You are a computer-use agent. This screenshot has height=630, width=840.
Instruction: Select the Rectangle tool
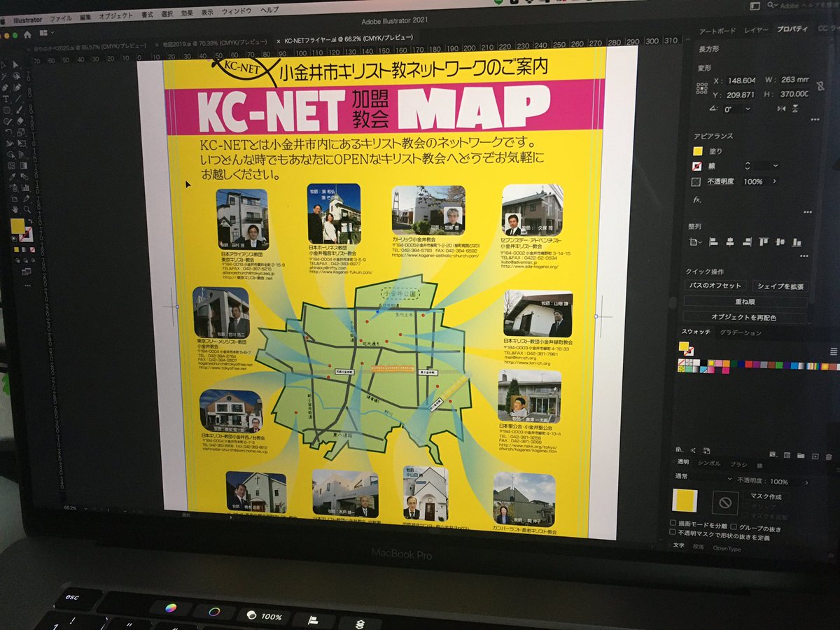click(6, 109)
